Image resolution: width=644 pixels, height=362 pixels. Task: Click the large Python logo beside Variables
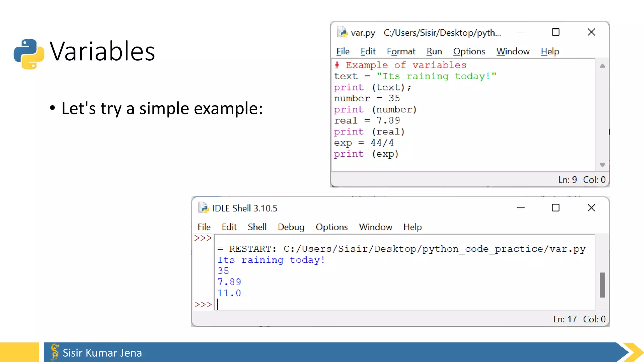pos(29,54)
